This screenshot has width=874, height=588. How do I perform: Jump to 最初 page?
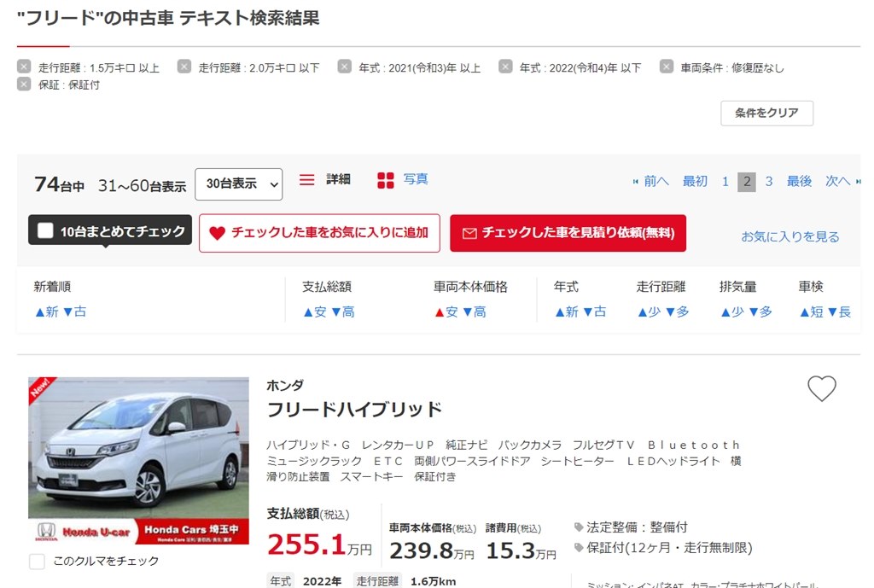(x=695, y=181)
